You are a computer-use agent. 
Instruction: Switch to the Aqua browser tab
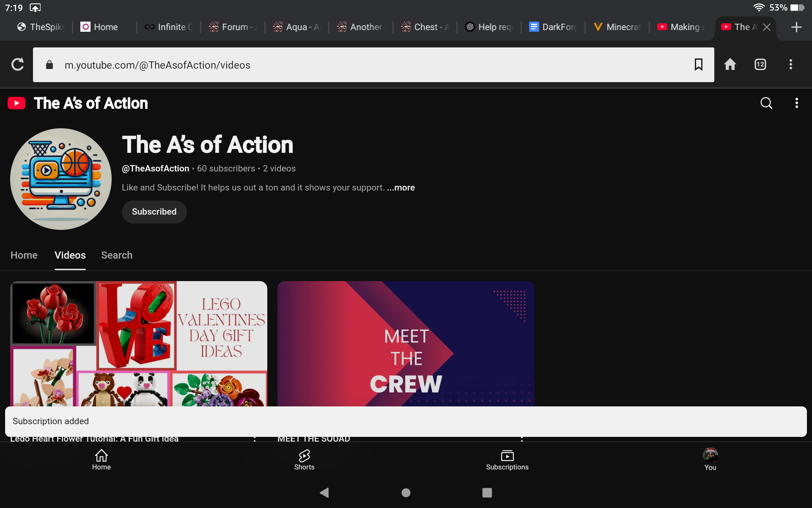(297, 27)
